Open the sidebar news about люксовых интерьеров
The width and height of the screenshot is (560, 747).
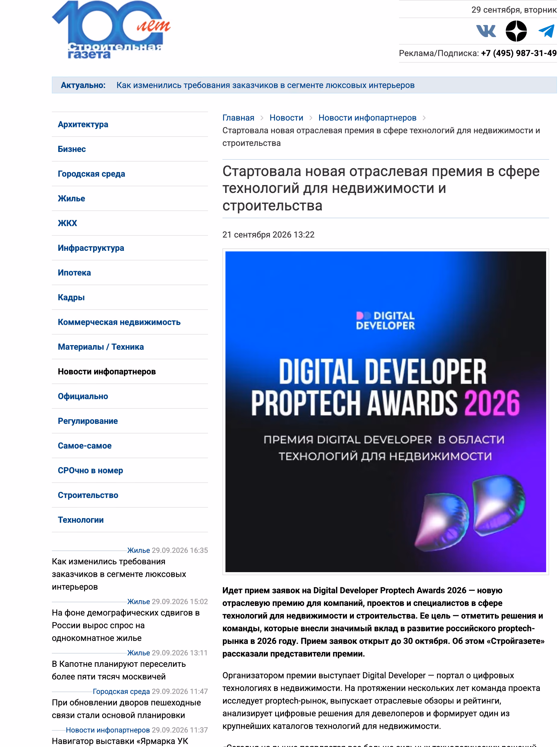click(119, 574)
